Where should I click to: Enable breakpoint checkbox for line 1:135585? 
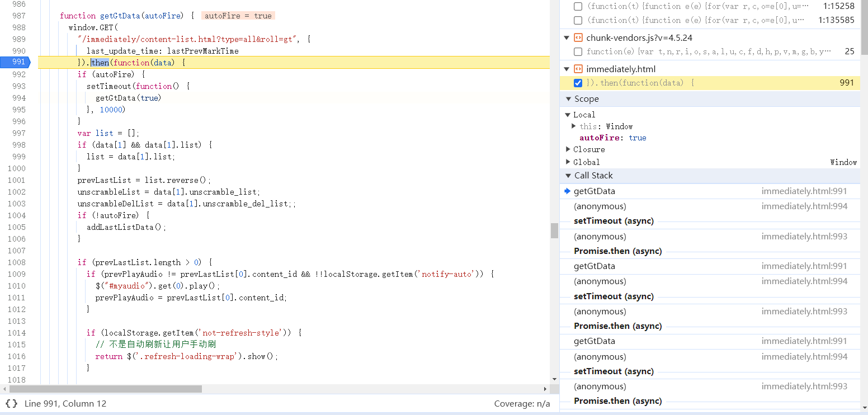(578, 20)
